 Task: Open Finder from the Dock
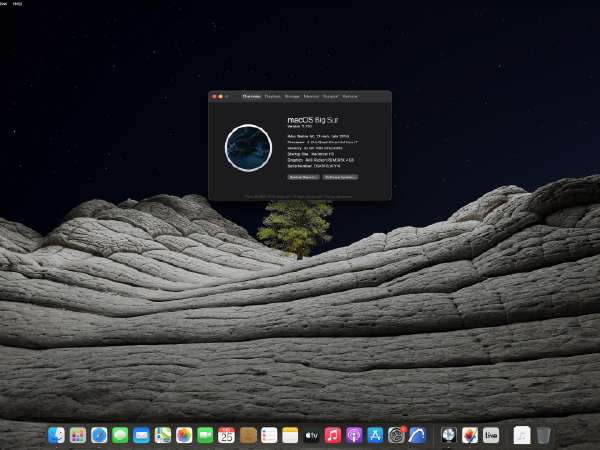click(x=57, y=435)
